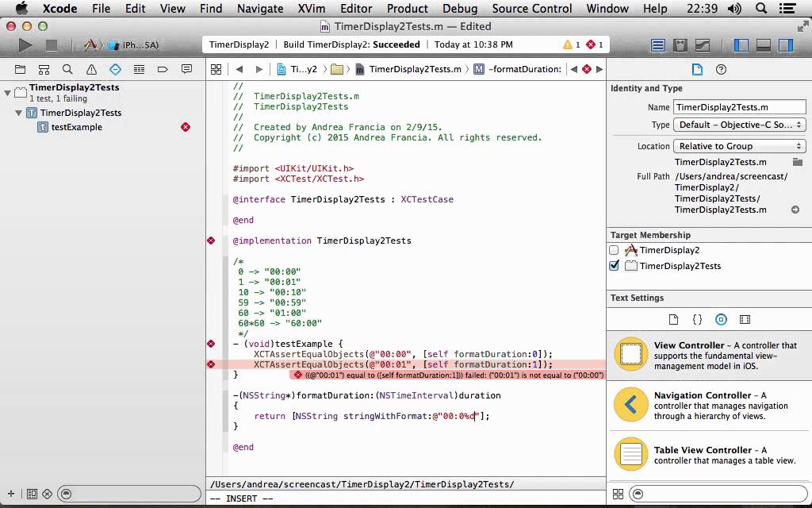
Task: Show the Object library
Action: [721, 319]
